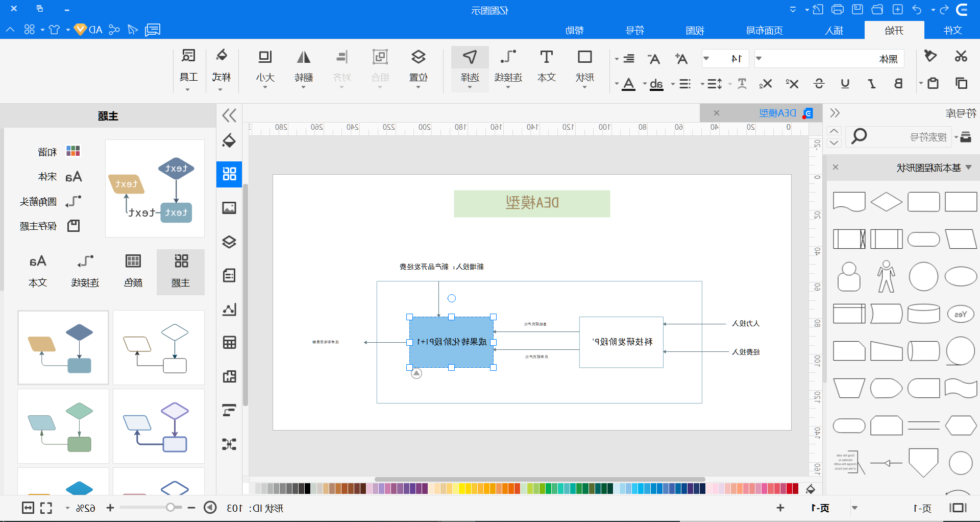980x522 pixels.
Task: Pick the diamond decision shape in library
Action: pyautogui.click(x=886, y=202)
